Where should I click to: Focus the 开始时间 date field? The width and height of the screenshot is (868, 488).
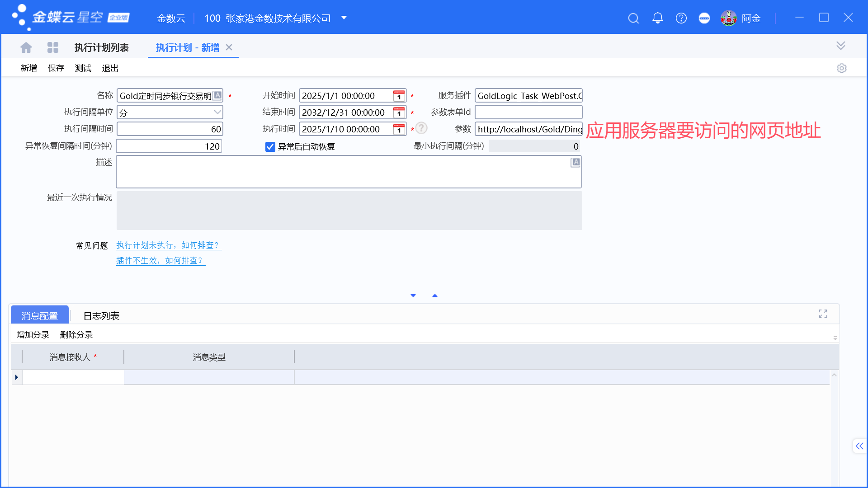(353, 96)
